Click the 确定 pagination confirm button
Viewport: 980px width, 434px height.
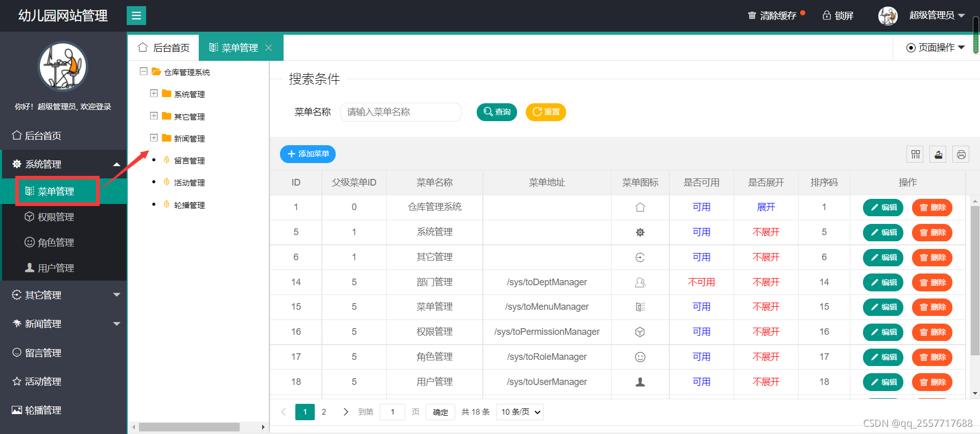point(440,412)
